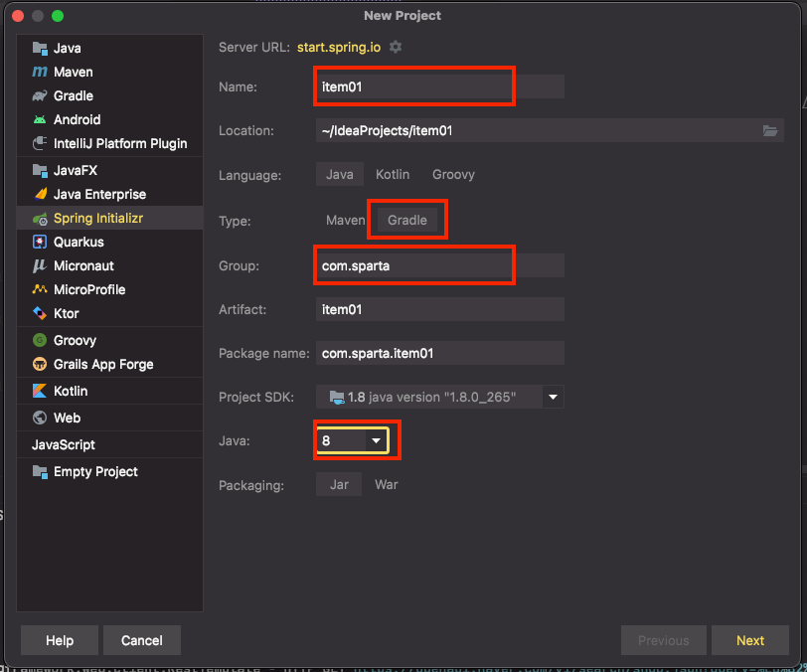Select Empty Project label

(95, 471)
